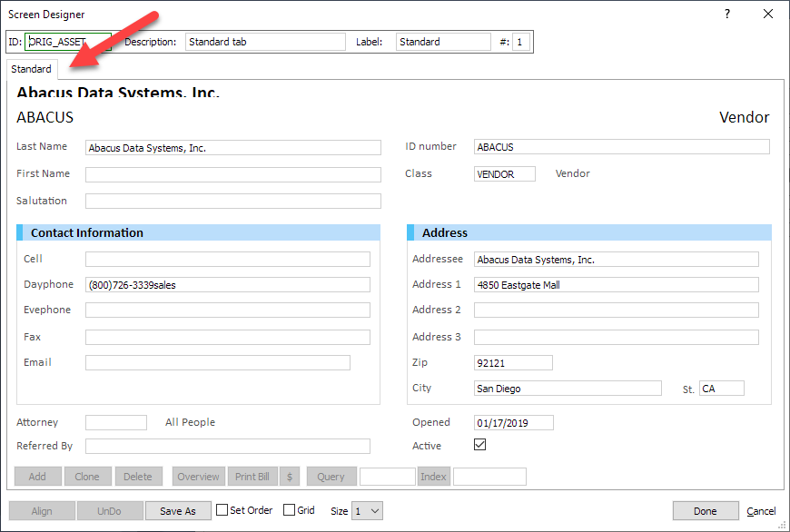Click the dollar sign button
This screenshot has height=532, width=790.
point(290,477)
